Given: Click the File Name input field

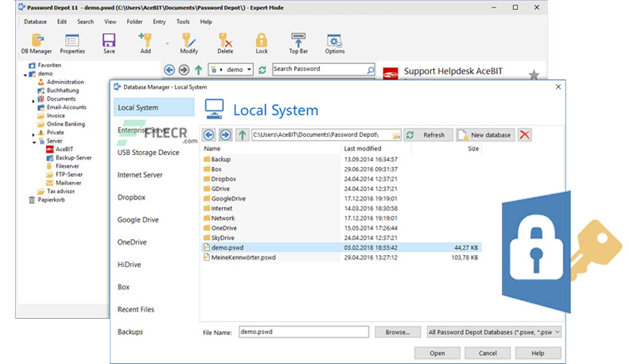Looking at the screenshot, I should pos(304,332).
